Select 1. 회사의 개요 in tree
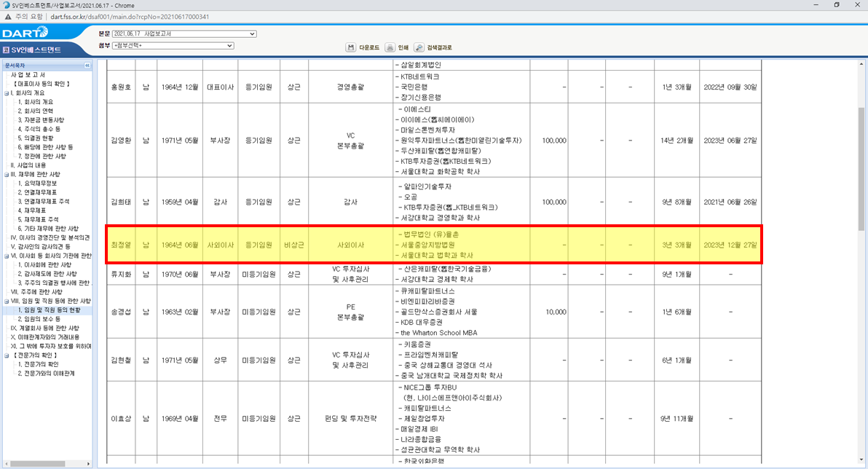868x469 pixels. pos(36,102)
